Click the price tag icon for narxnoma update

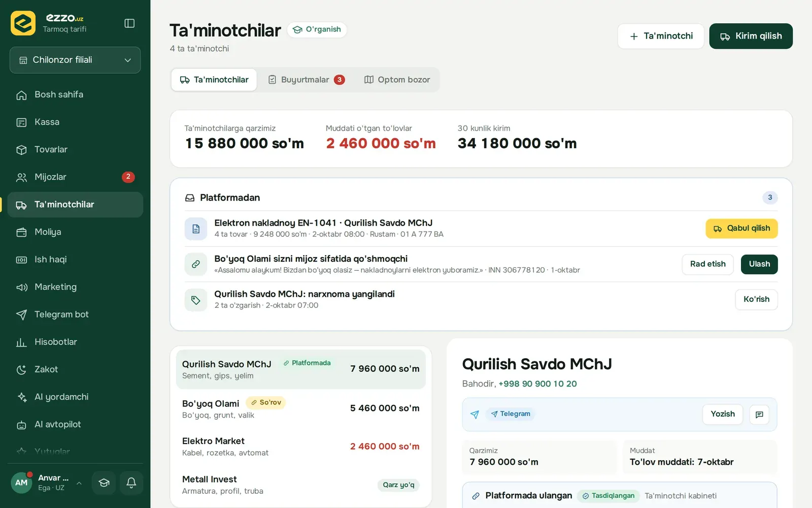196,300
